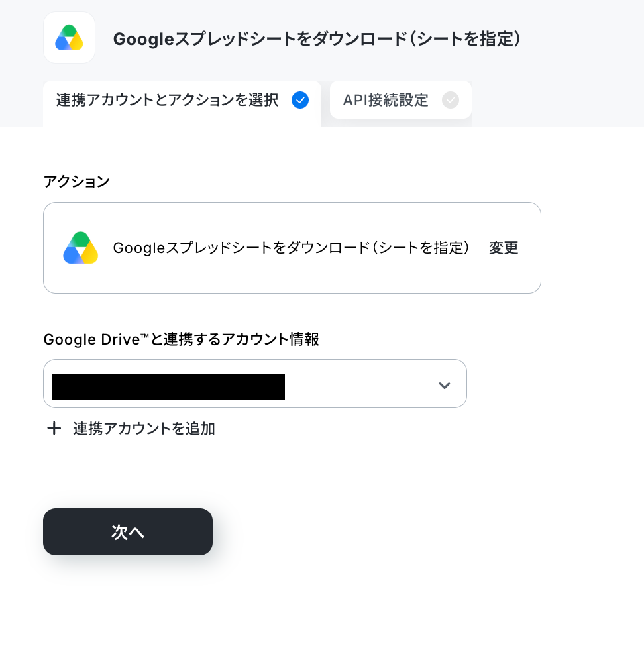Screen dimensions: 644x648
Task: Click the Google Drive account information label
Action: [x=181, y=339]
